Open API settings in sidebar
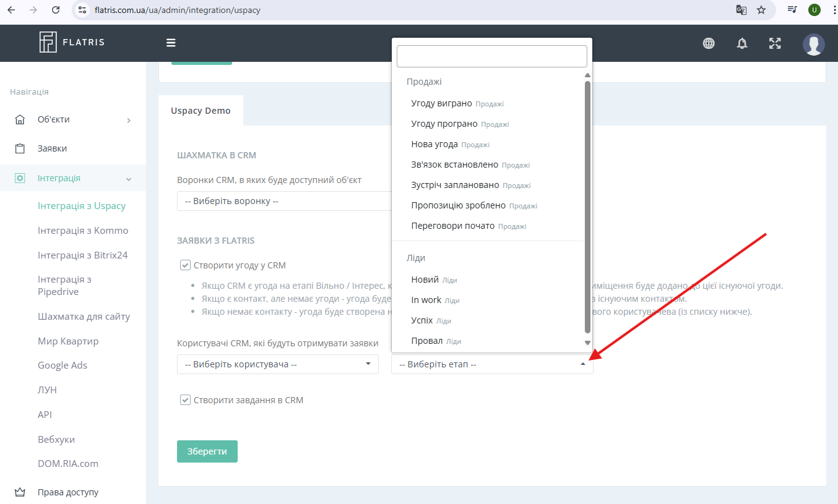 (x=45, y=415)
